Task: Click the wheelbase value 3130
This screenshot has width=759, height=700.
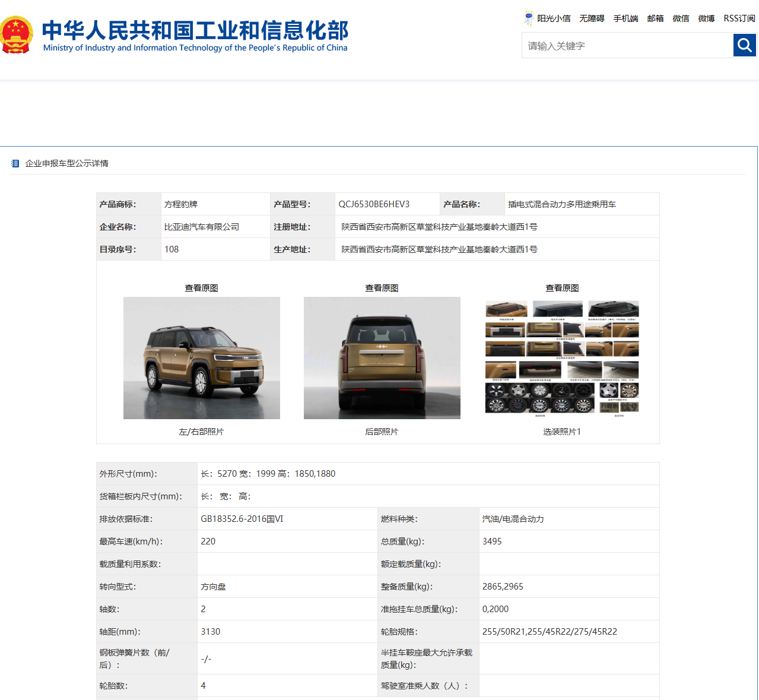Action: pyautogui.click(x=211, y=632)
